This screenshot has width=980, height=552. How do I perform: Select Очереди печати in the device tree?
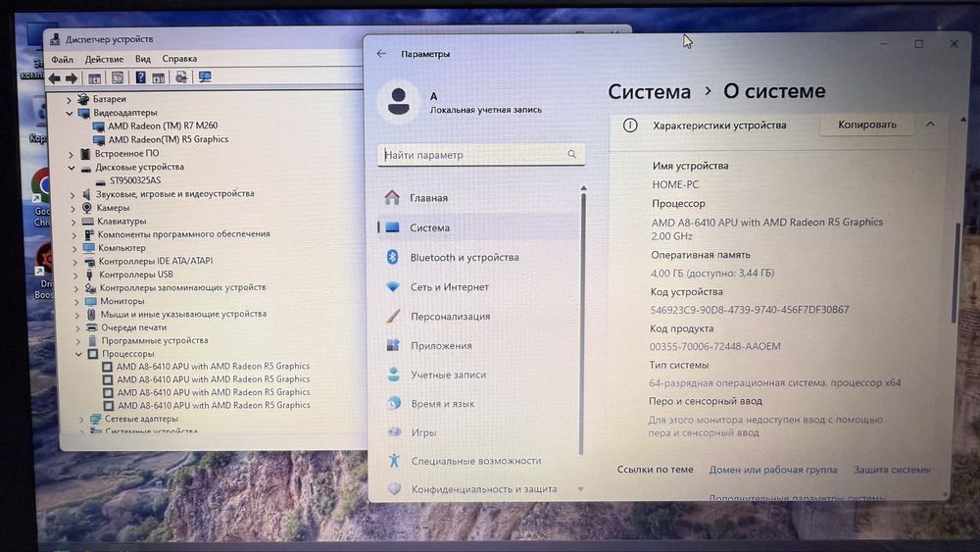[133, 327]
